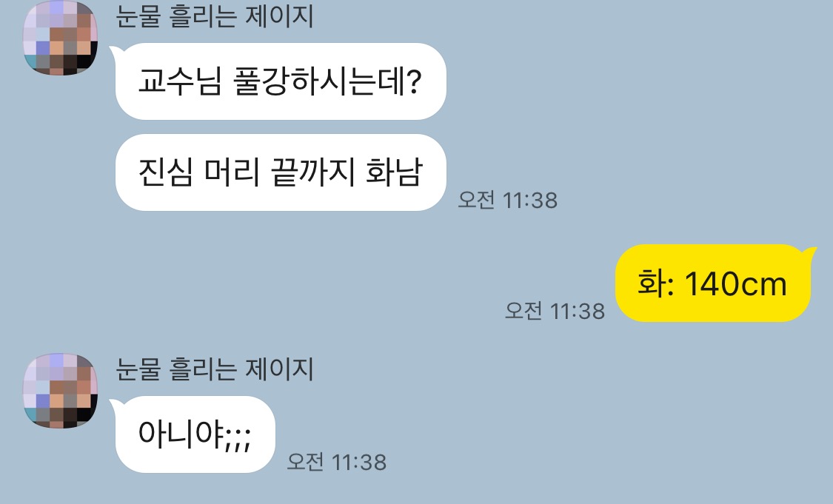The width and height of the screenshot is (833, 504).
Task: Click timestamp beside 진심 머리 끝까지 화남
Action: 508,201
